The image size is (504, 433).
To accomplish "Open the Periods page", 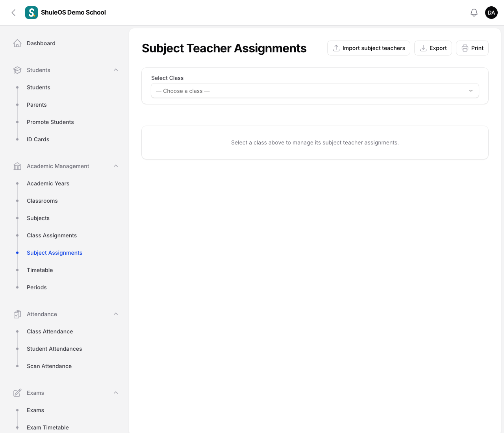I will tap(37, 287).
